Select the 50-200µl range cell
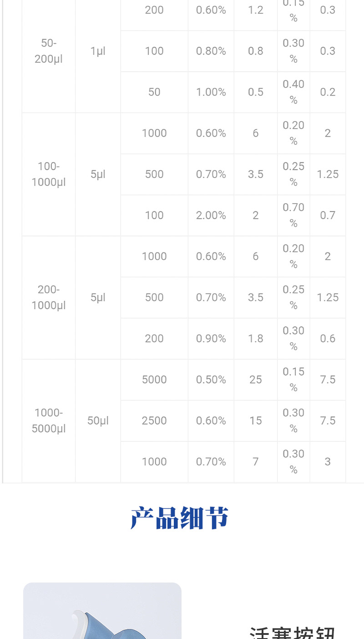The width and height of the screenshot is (364, 639). coord(49,51)
